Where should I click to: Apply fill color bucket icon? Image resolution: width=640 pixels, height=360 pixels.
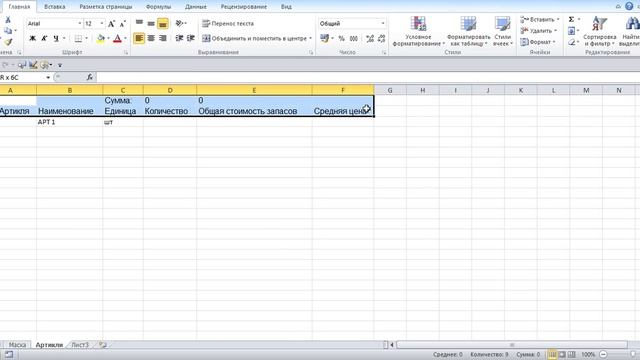point(100,38)
